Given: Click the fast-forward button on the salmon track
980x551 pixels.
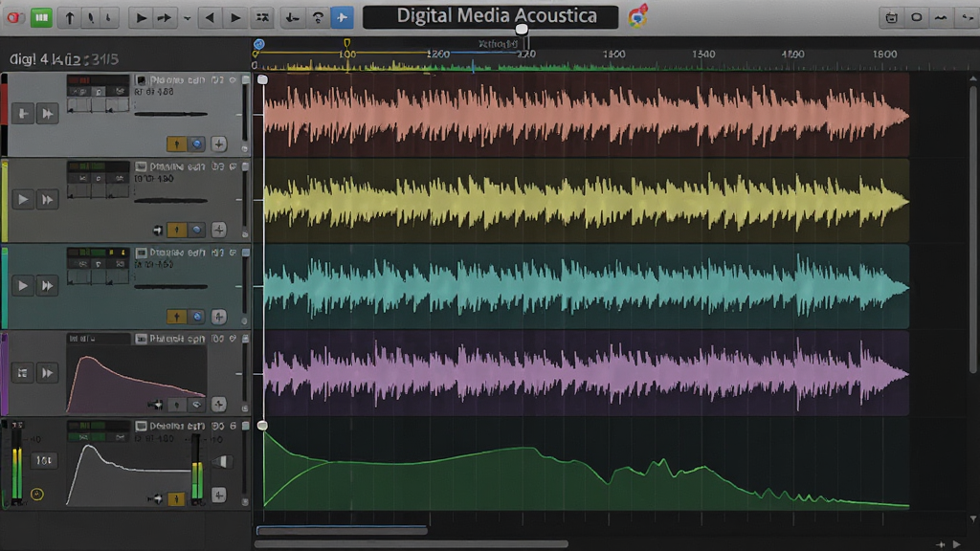Looking at the screenshot, I should point(47,113).
